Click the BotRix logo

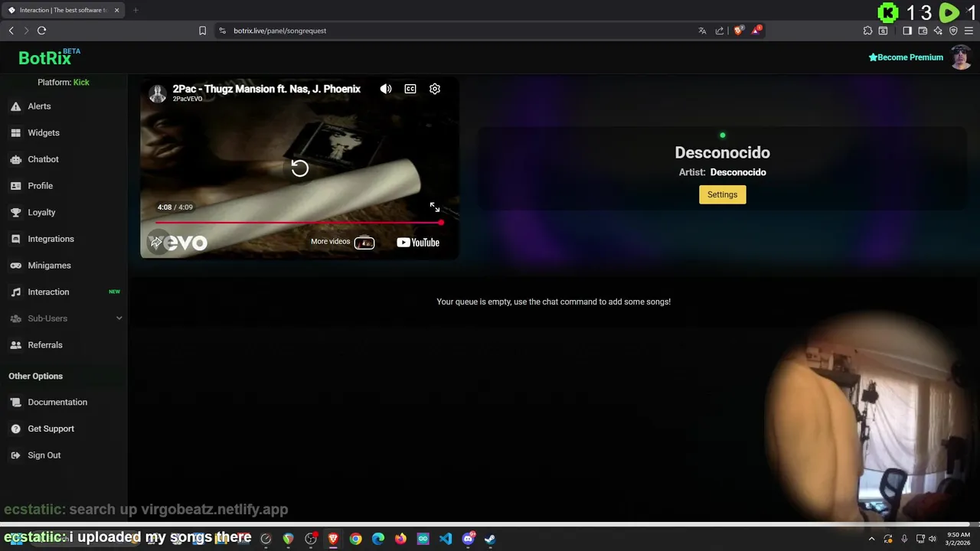click(49, 57)
